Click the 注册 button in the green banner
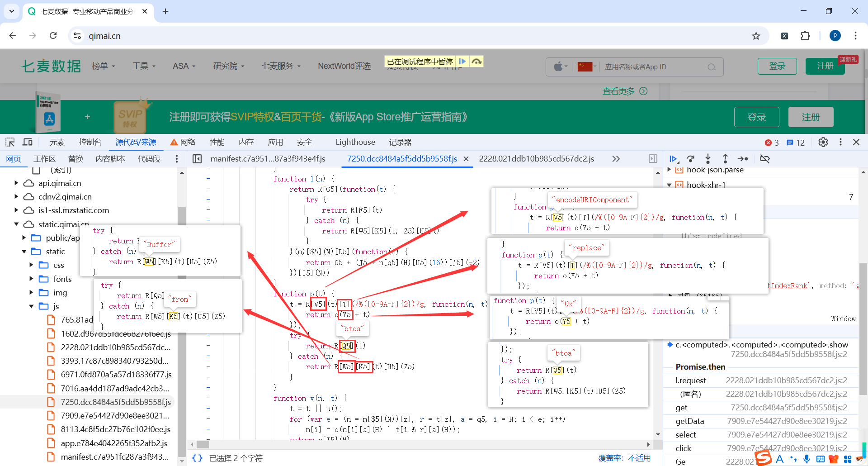Image resolution: width=868 pixels, height=466 pixels. 811,117
